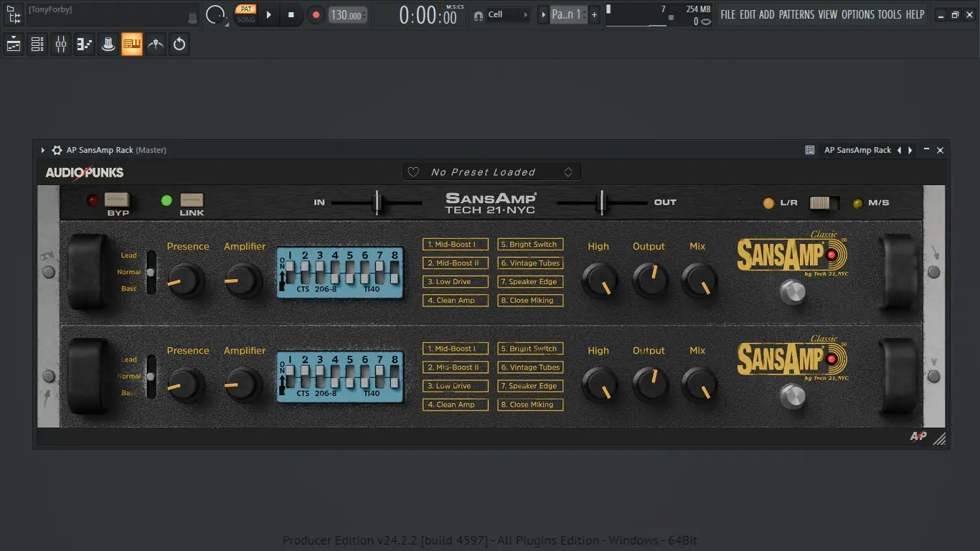
Task: Open the pattern selector Pa..n 1
Action: (568, 14)
